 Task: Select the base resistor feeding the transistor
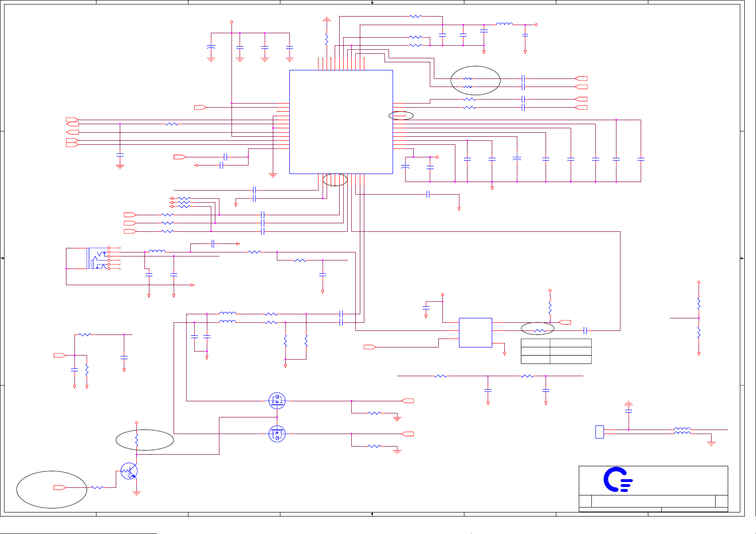97,487
